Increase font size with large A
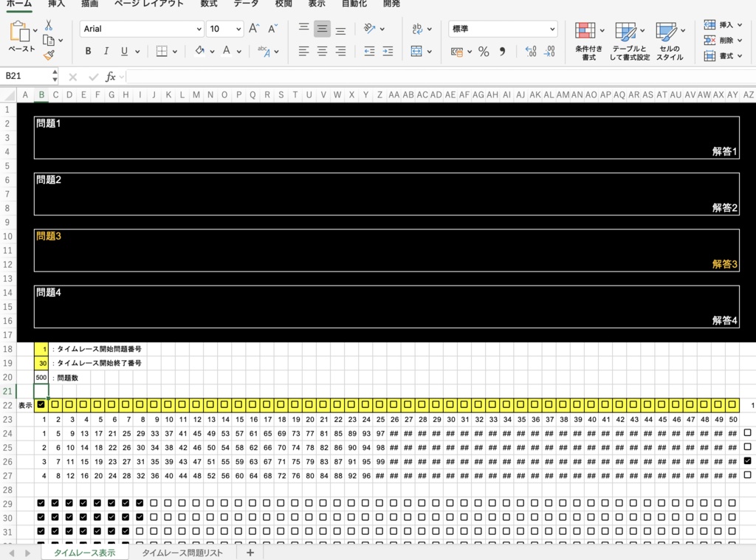The height and width of the screenshot is (560, 756). click(254, 29)
